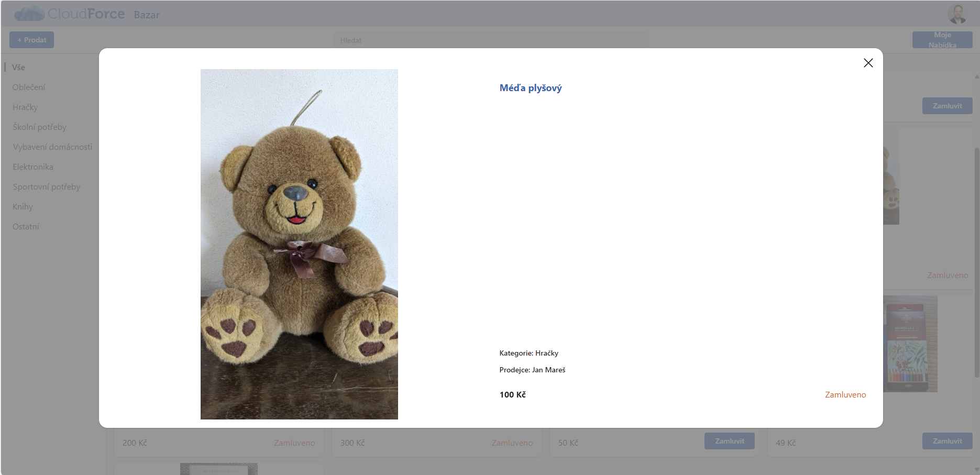Click the CloudForce cloud logo

(29, 14)
